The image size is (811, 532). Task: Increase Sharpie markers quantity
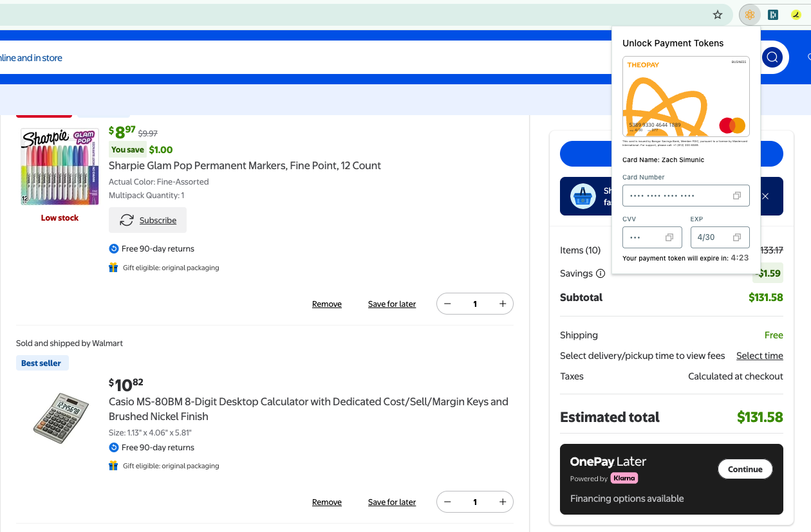click(x=503, y=304)
